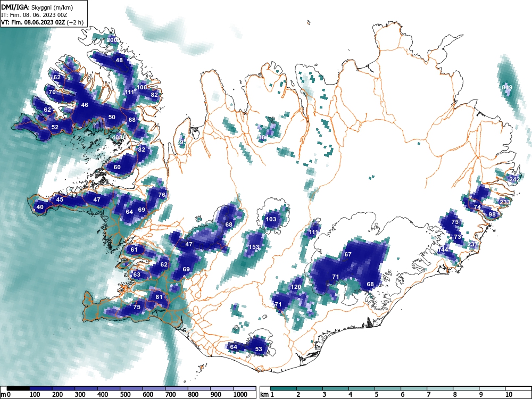Click the 'VT: Fim. 08.06.2023 02Z (+2 h)' line
The height and width of the screenshot is (399, 532).
[x=42, y=22]
